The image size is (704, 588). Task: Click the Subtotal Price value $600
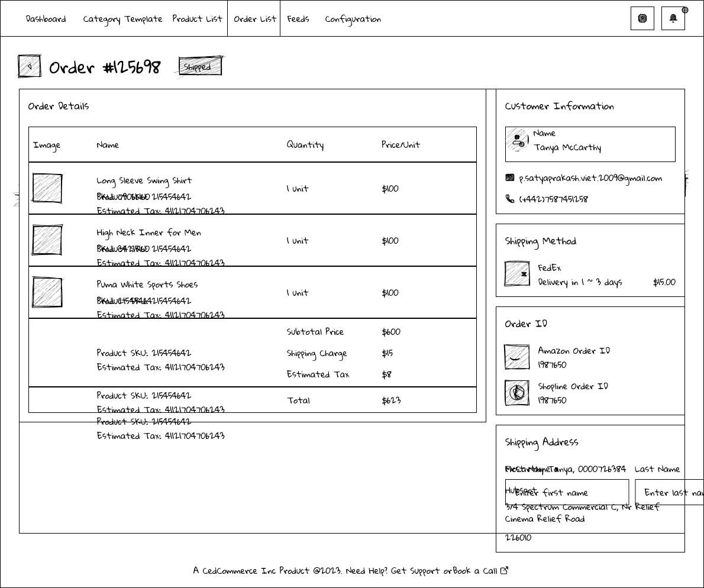pyautogui.click(x=391, y=332)
